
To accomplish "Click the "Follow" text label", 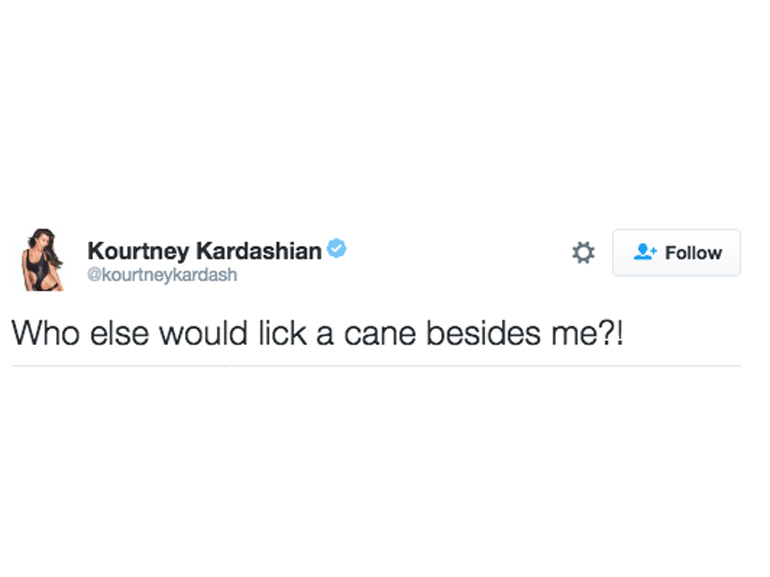I will 693,253.
